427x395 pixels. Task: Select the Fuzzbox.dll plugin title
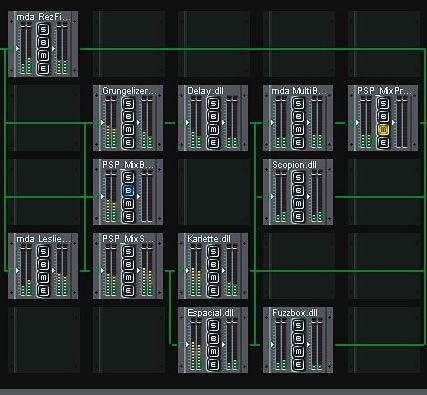(295, 313)
